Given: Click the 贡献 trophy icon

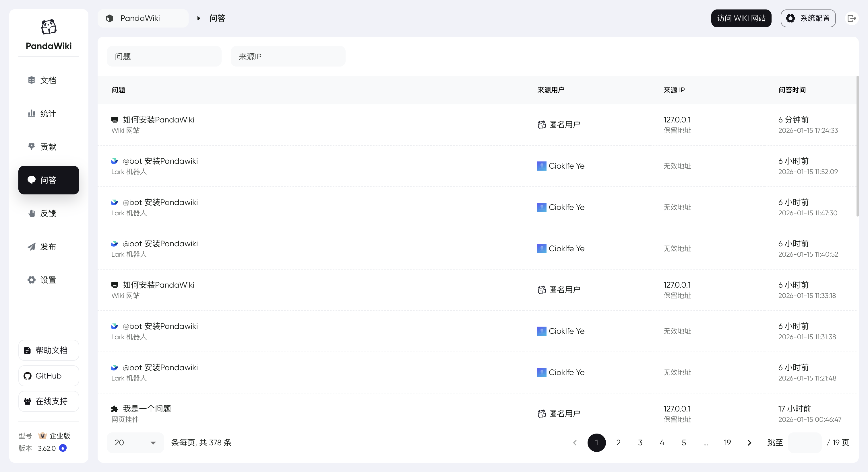Looking at the screenshot, I should (31, 147).
